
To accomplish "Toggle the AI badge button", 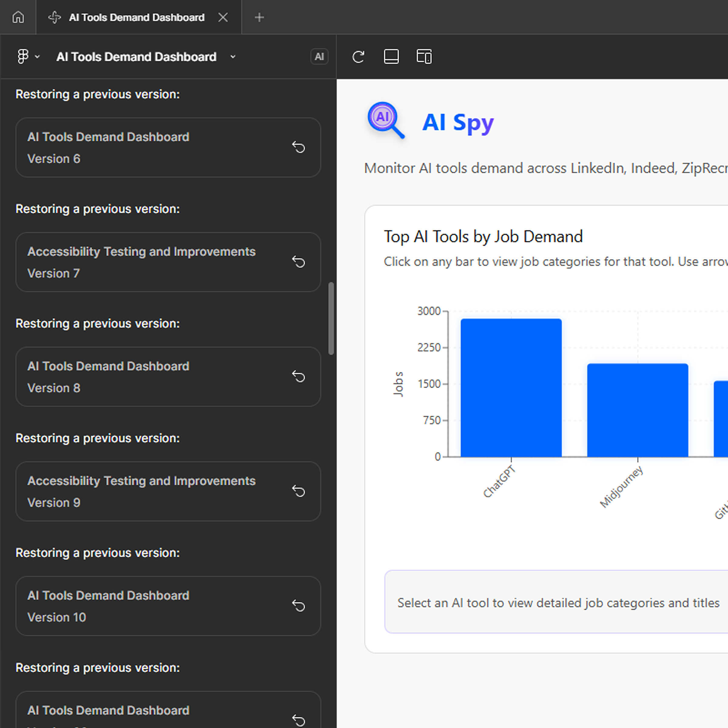I will click(x=319, y=57).
